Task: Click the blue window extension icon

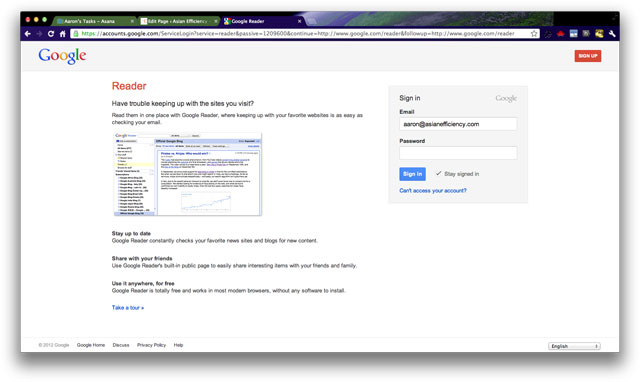Action: [573, 33]
